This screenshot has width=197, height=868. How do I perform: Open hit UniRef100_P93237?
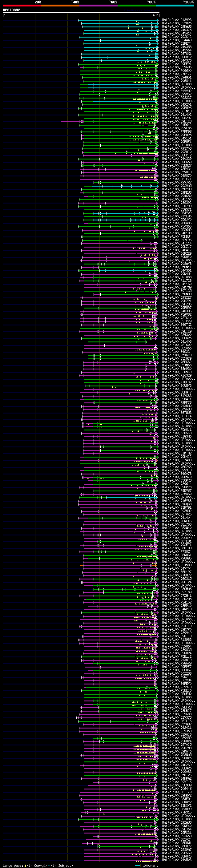(177, 98)
